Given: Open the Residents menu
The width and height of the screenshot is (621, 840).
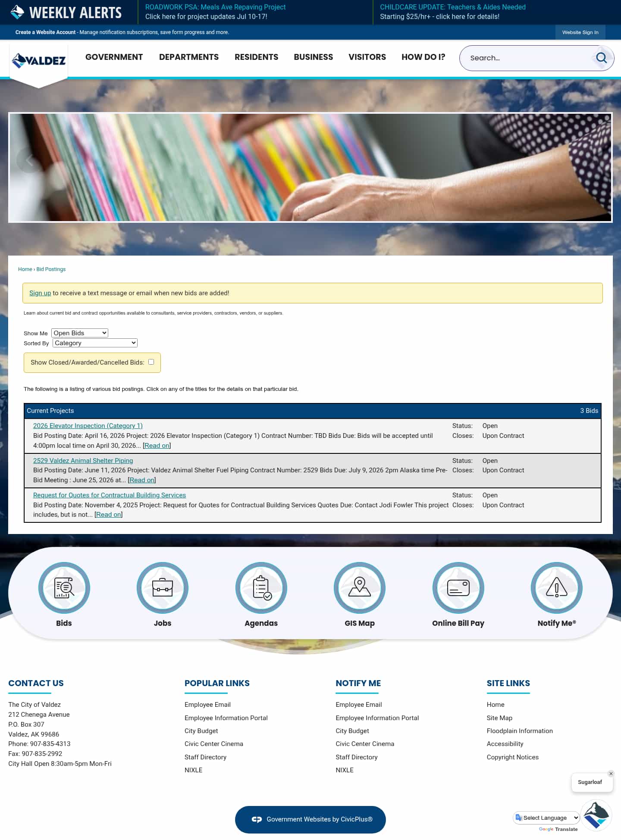Looking at the screenshot, I should click(257, 57).
